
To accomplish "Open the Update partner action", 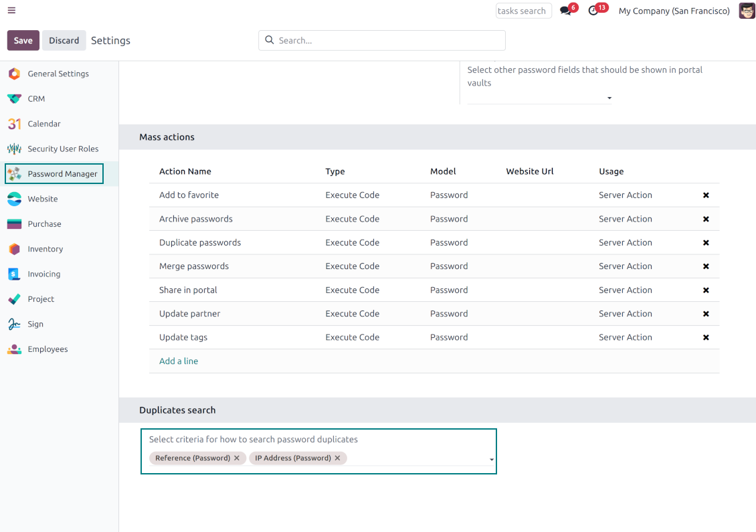I will click(189, 314).
